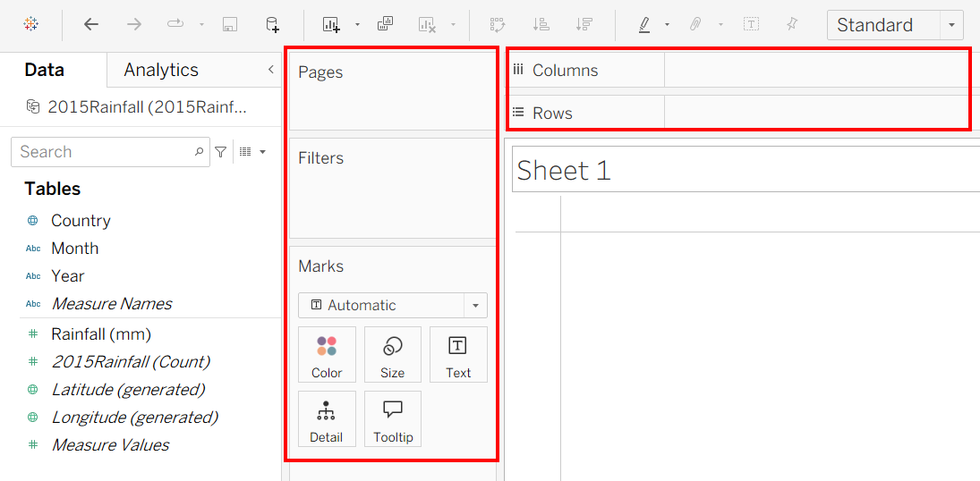Click the Sort descending icon
980x481 pixels.
[584, 25]
